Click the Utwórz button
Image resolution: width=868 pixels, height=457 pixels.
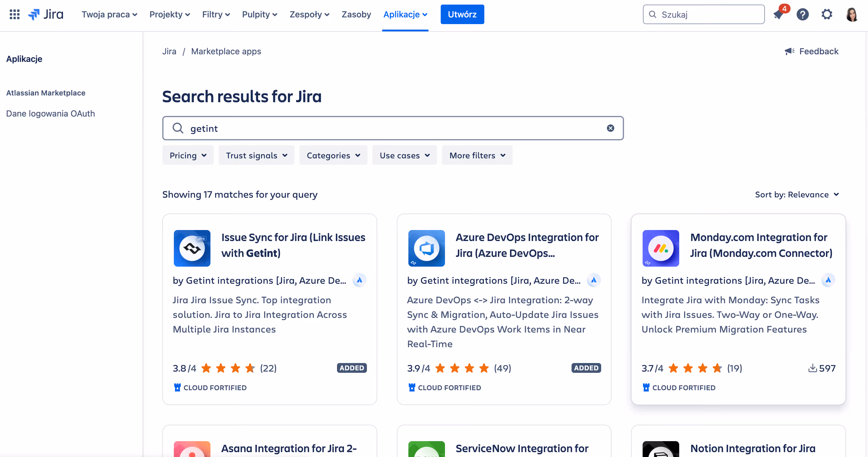[x=462, y=15]
